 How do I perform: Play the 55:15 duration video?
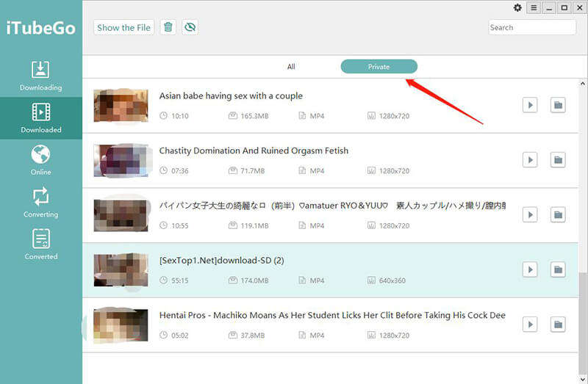530,269
